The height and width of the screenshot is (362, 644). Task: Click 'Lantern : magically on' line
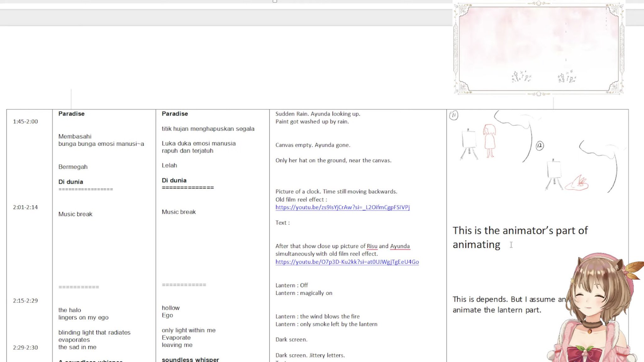pos(304,293)
